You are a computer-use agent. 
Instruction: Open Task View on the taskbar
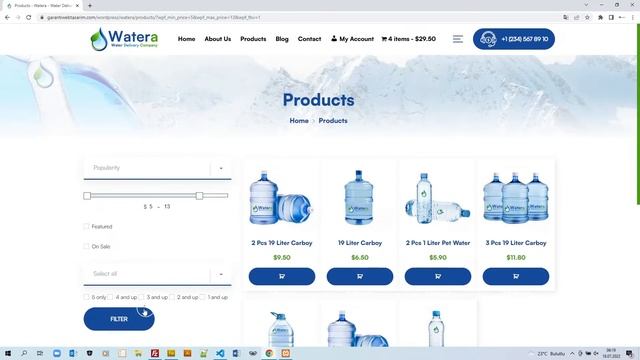pos(40,353)
